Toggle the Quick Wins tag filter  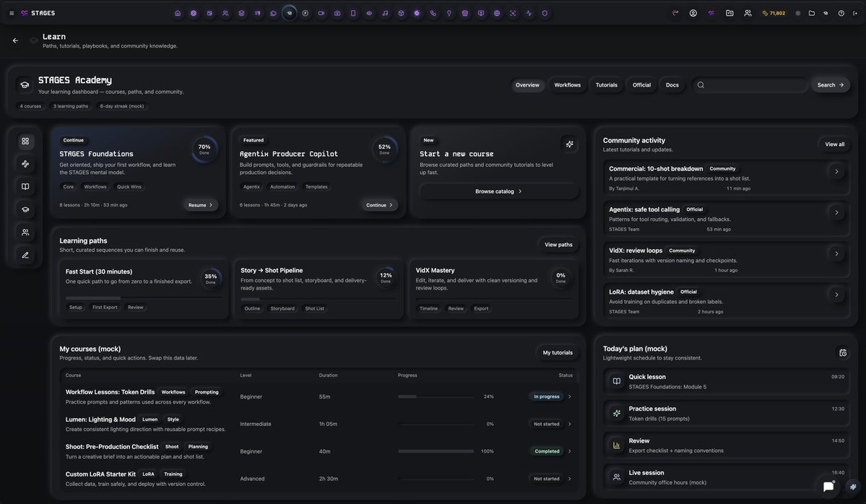129,185
